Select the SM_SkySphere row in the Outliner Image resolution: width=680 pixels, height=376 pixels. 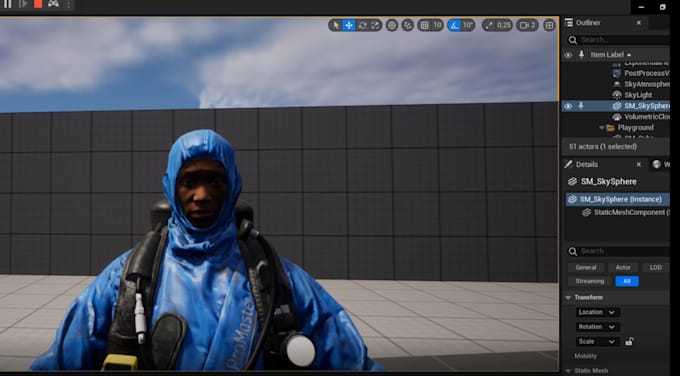[615, 106]
